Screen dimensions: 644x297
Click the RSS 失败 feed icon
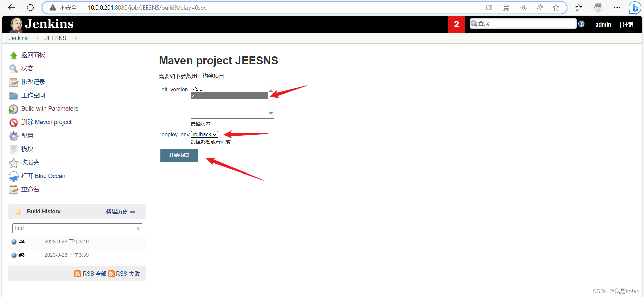click(111, 274)
